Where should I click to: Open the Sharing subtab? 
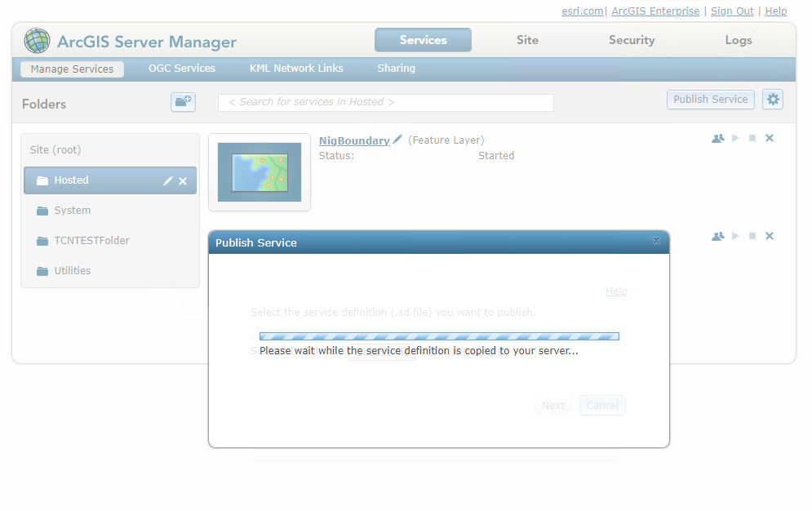tap(396, 69)
